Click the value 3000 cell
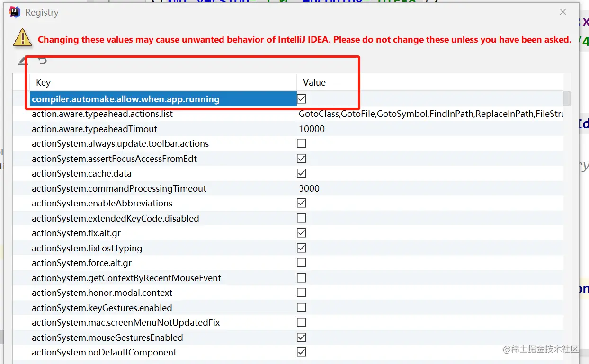Screen dimensions: 589x364 (x=309, y=188)
